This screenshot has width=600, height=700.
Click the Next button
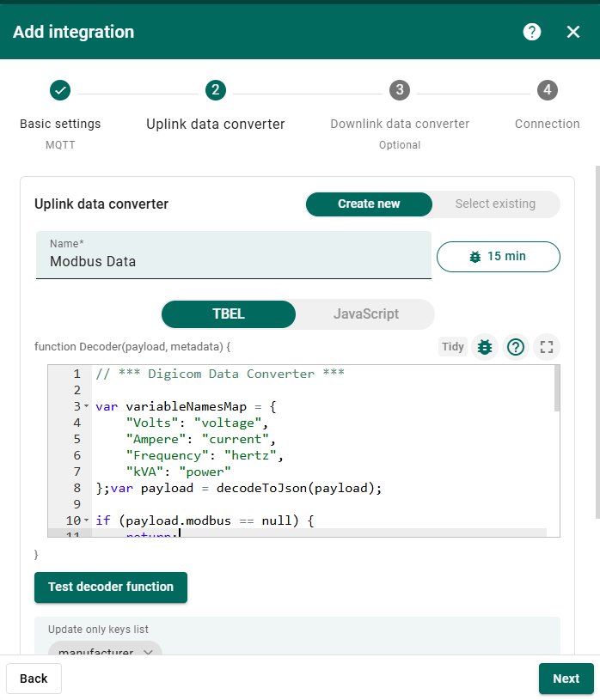click(x=566, y=679)
